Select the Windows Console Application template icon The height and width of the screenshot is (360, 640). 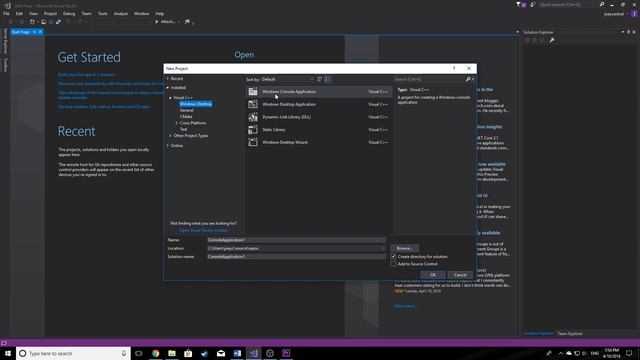click(253, 92)
